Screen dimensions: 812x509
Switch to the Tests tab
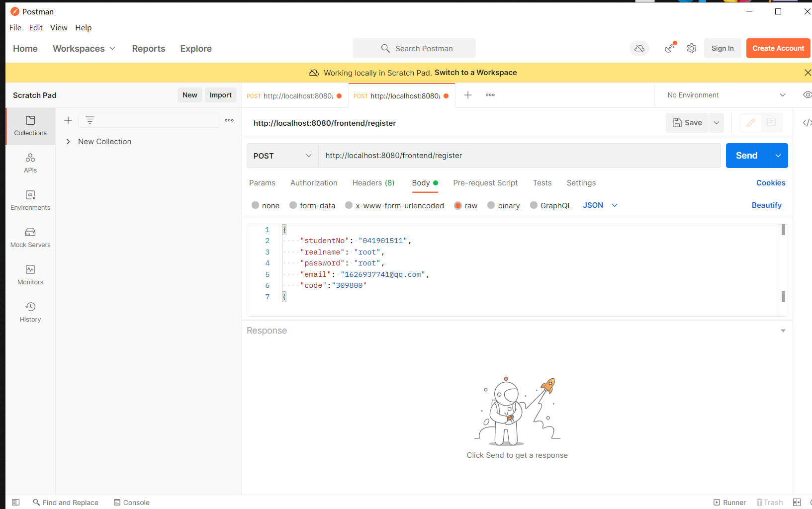point(542,183)
